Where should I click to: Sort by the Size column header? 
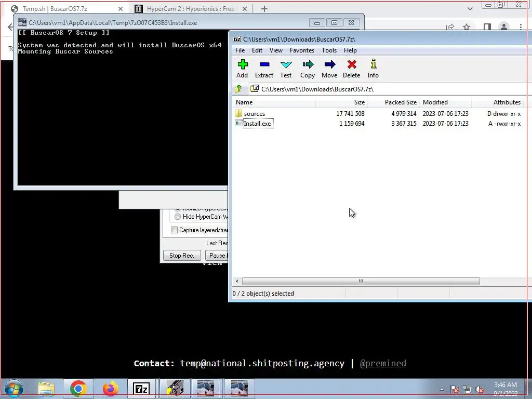coord(342,102)
